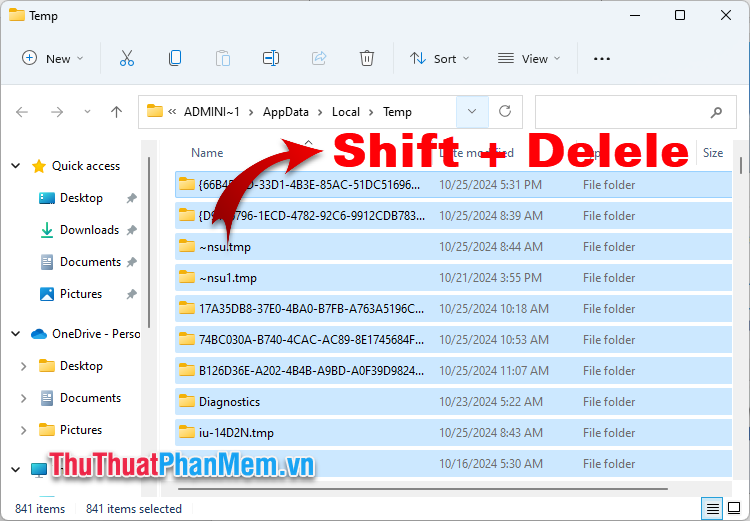Screen dimensions: 750x521
Task: Click the ~nsu1.tmp folder icon
Action: (187, 277)
